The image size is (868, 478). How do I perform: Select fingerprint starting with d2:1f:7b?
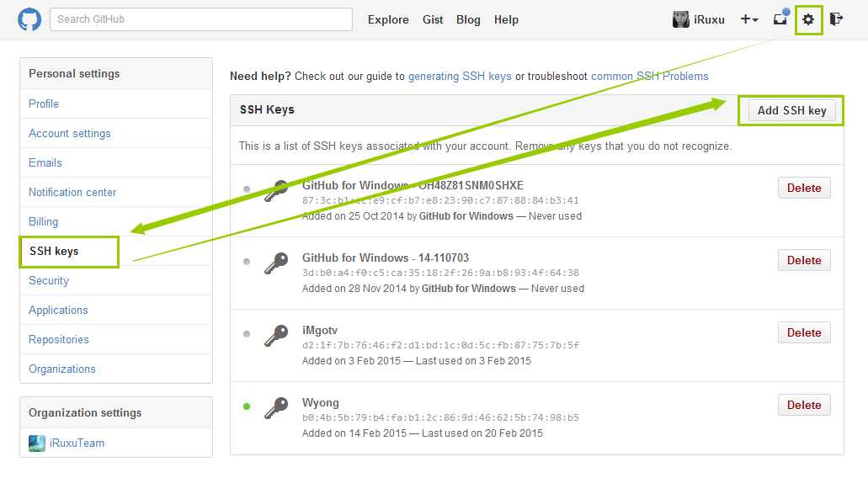click(440, 345)
